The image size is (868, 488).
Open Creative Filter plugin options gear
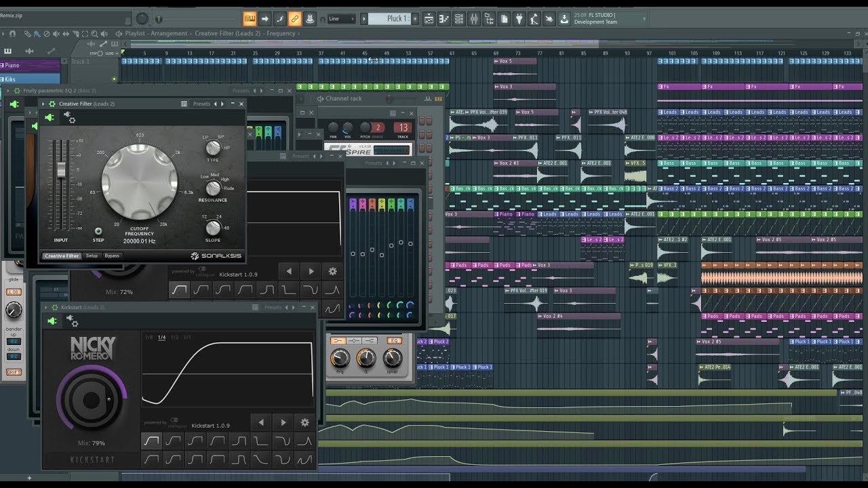click(52, 104)
